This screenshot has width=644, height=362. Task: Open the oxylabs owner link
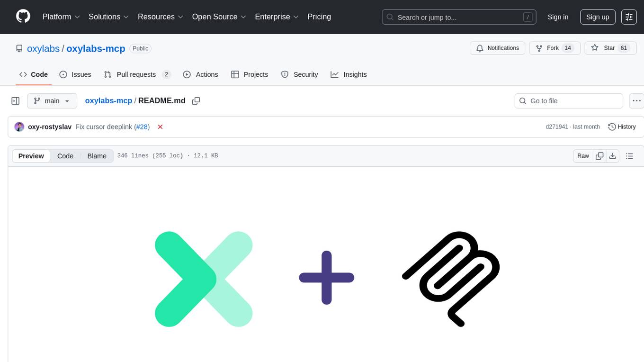pos(43,48)
